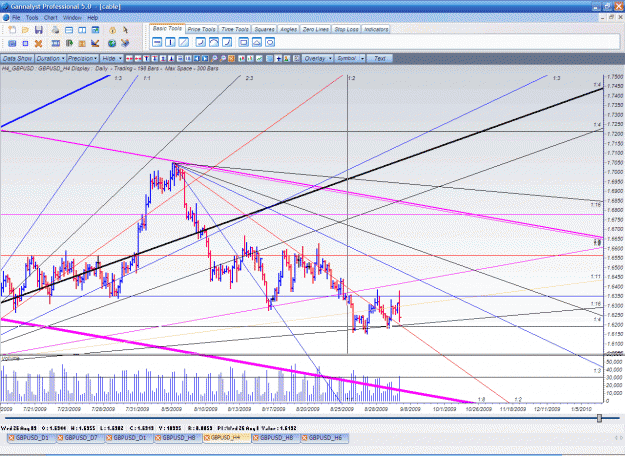Switch to the GBPUSD_D7 chart tab
625x456 pixels.
81,438
